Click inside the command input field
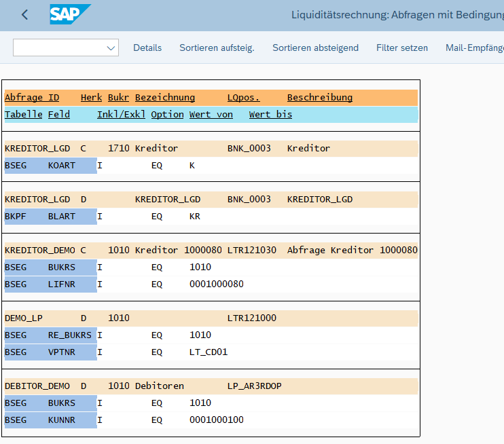Screen dimensions: 504x444 [58, 48]
